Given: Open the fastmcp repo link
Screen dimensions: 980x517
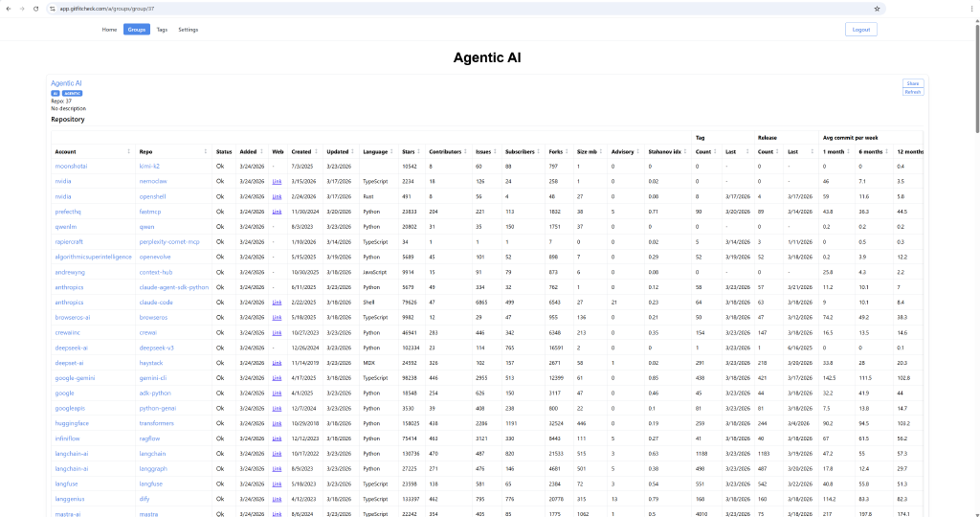Looking at the screenshot, I should tap(150, 212).
